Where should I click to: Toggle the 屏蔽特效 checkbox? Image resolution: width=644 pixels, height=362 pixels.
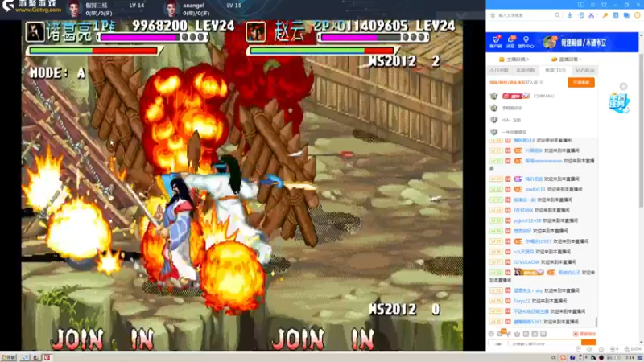pyautogui.click(x=576, y=334)
